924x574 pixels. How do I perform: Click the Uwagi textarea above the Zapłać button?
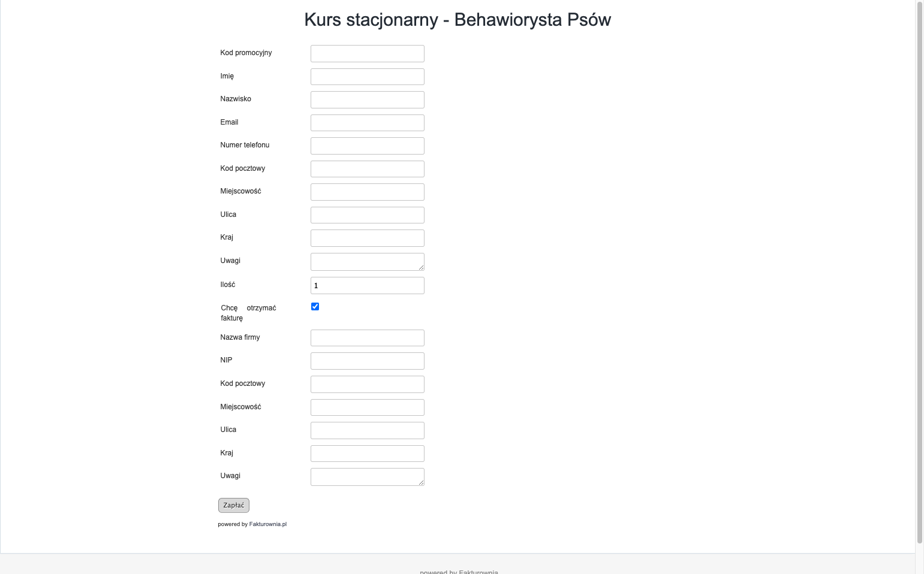(367, 477)
